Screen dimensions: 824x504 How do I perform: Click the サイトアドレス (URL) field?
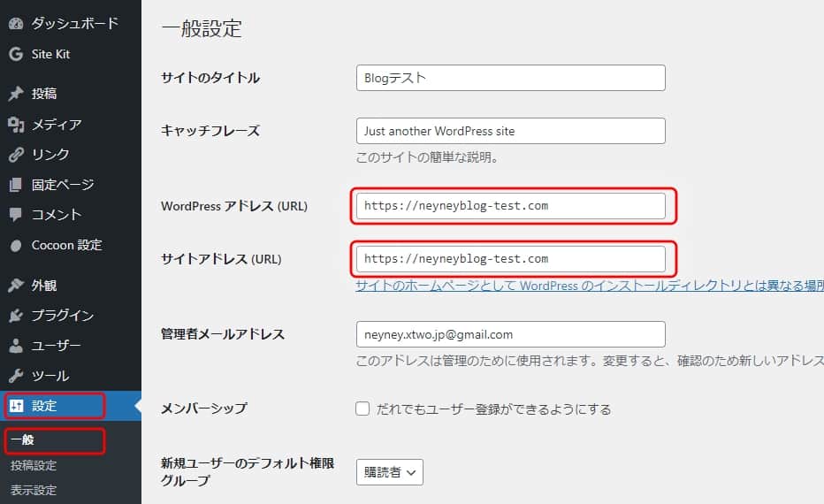tap(511, 259)
